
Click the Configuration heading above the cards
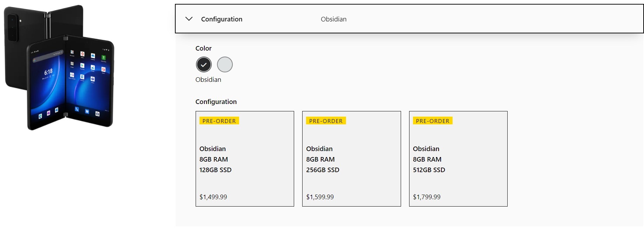pos(216,102)
